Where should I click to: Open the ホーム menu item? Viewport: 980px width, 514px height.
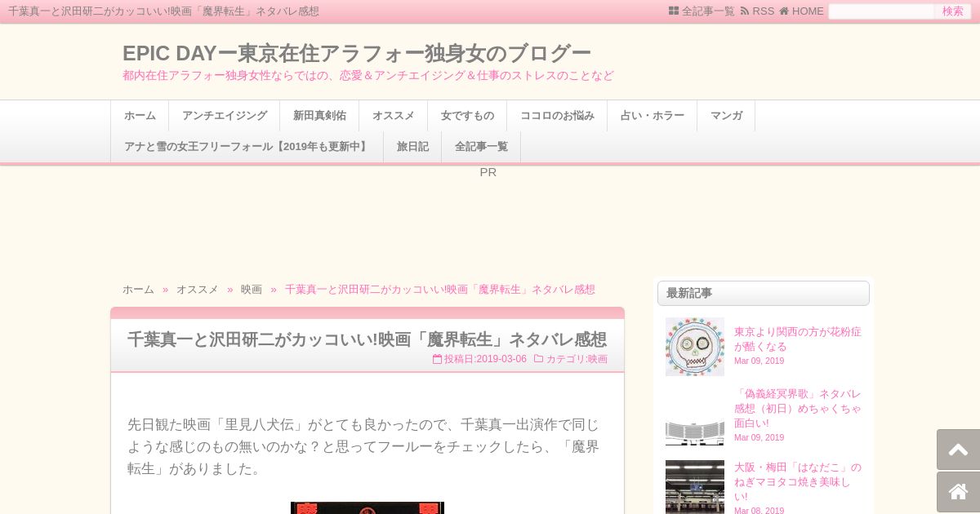pyautogui.click(x=140, y=116)
